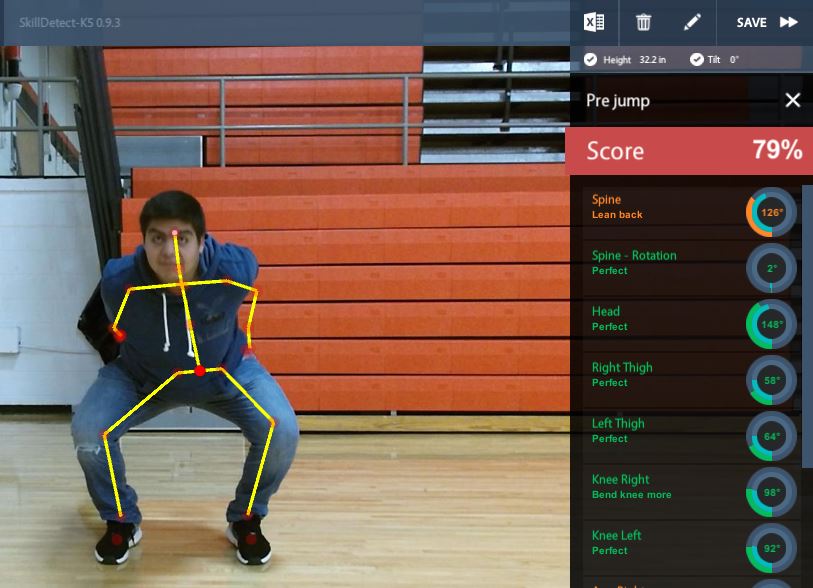Advance with the fast-forward arrows icon
This screenshot has width=813, height=588.
789,22
